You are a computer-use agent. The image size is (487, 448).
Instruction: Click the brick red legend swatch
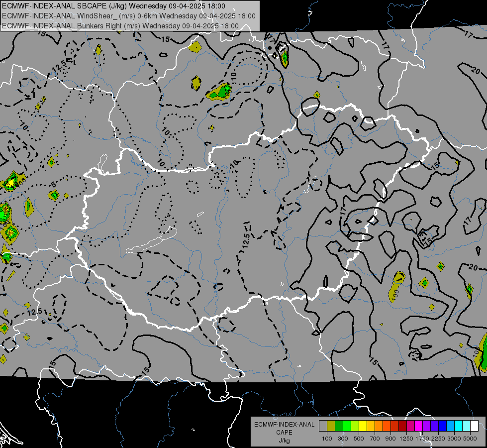(x=395, y=426)
